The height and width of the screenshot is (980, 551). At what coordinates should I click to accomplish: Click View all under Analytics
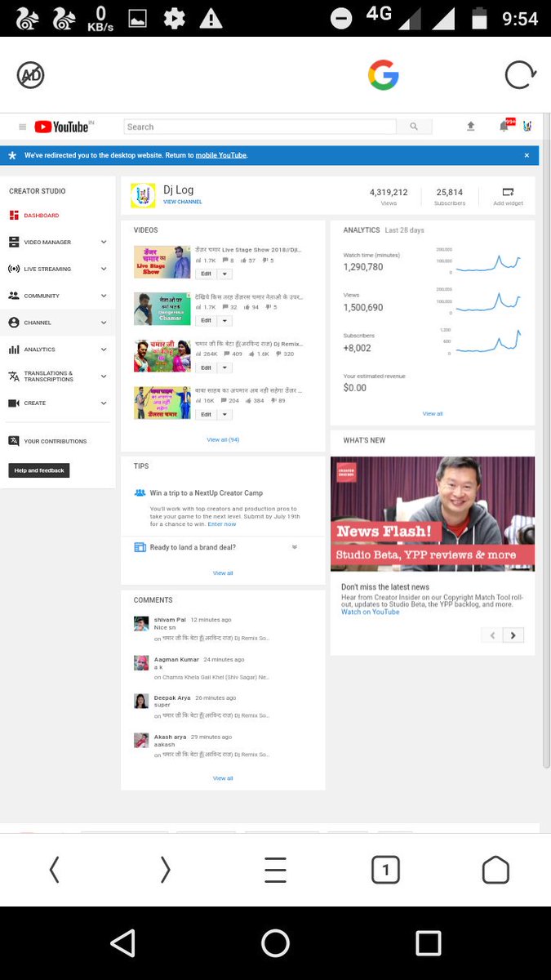click(433, 414)
